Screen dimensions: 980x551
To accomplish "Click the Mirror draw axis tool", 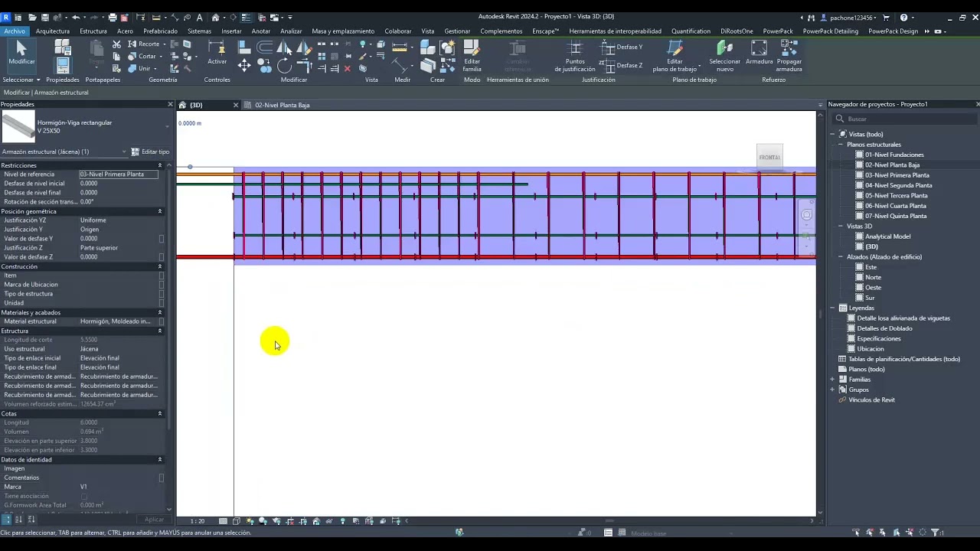I will (x=304, y=48).
